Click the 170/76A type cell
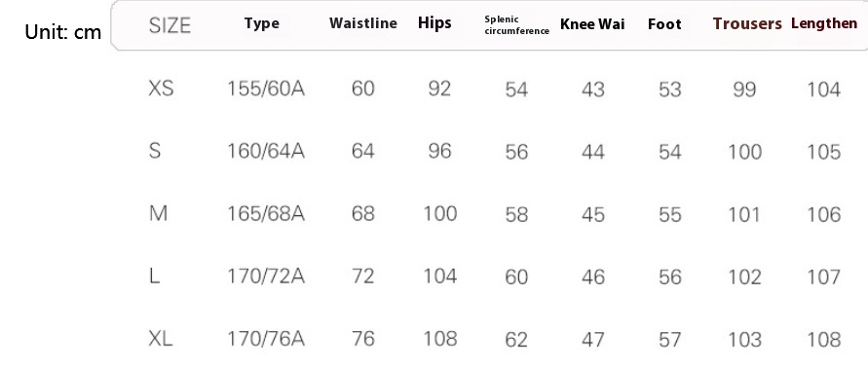This screenshot has height=369, width=868. 266,339
